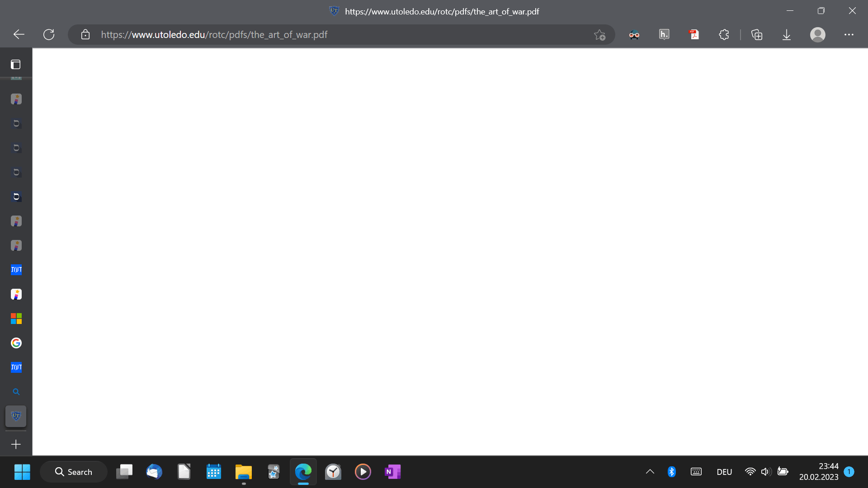Open Settings and more menu
868x488 pixels.
pyautogui.click(x=849, y=34)
